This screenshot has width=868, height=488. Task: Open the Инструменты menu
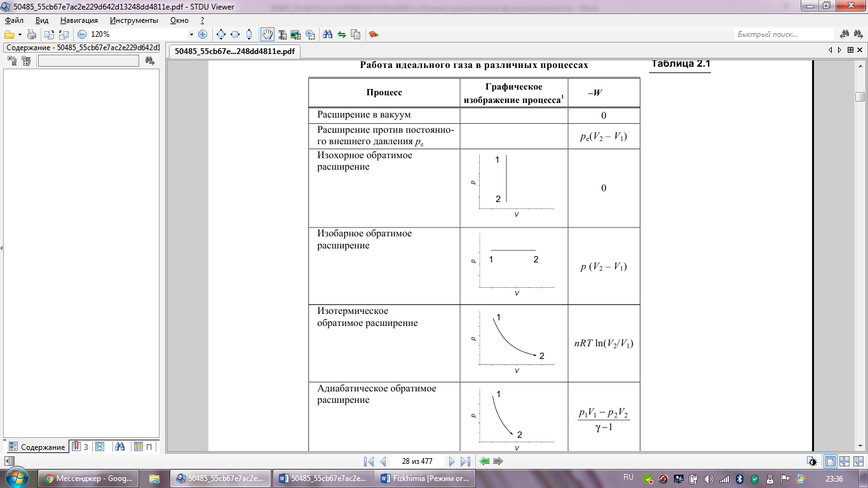134,20
